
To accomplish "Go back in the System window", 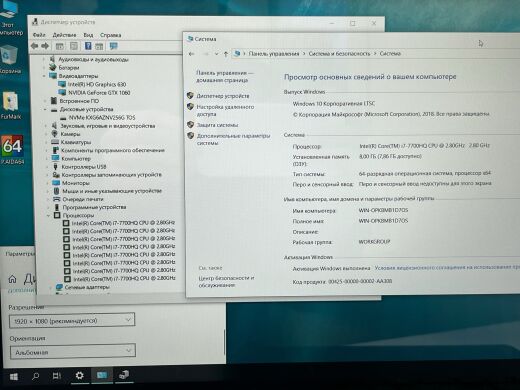I will (192, 54).
